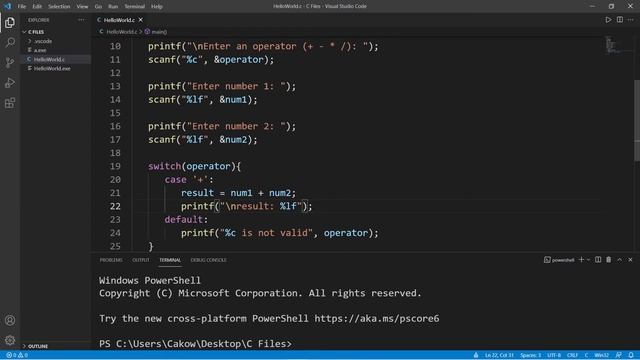Open the Extensions view icon
Viewport: 640px width, 360px height.
[10, 102]
